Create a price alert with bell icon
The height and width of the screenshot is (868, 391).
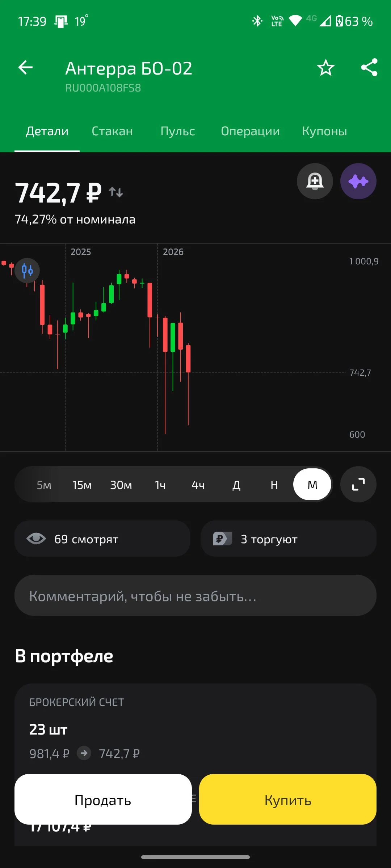coord(315,181)
